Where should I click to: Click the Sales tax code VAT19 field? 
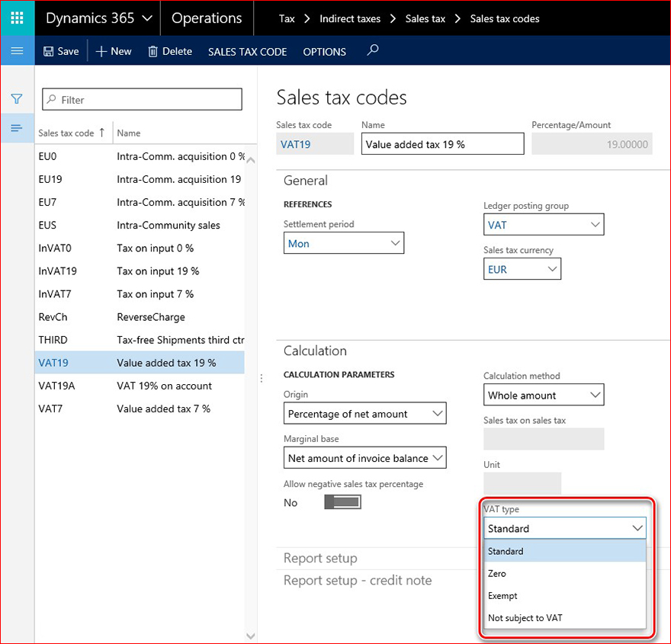(x=315, y=144)
